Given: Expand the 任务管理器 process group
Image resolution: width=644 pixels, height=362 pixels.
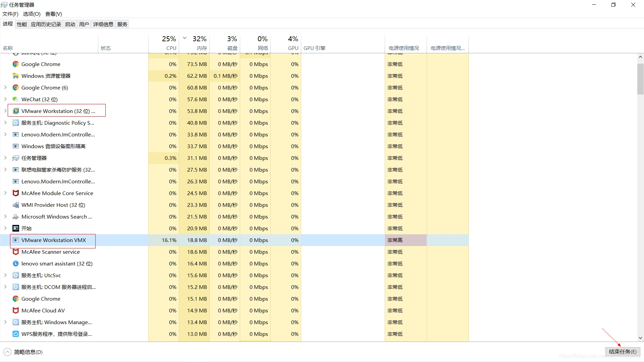Looking at the screenshot, I should pos(5,158).
